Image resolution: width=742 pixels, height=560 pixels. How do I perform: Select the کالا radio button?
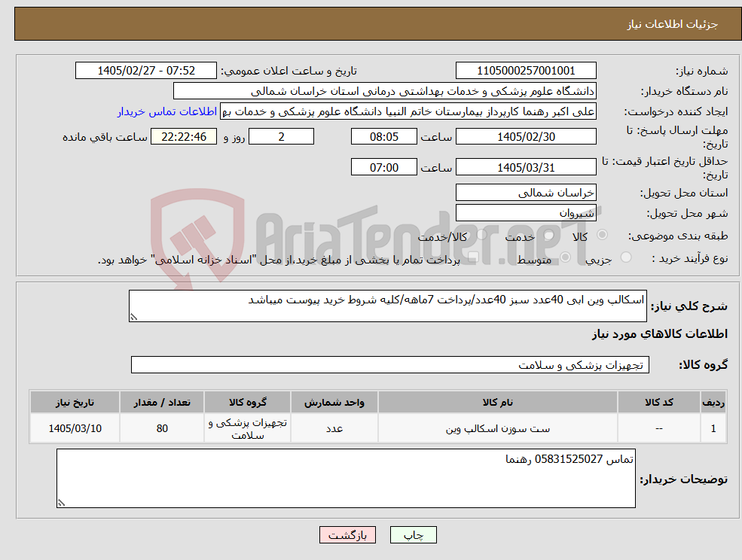(603, 235)
